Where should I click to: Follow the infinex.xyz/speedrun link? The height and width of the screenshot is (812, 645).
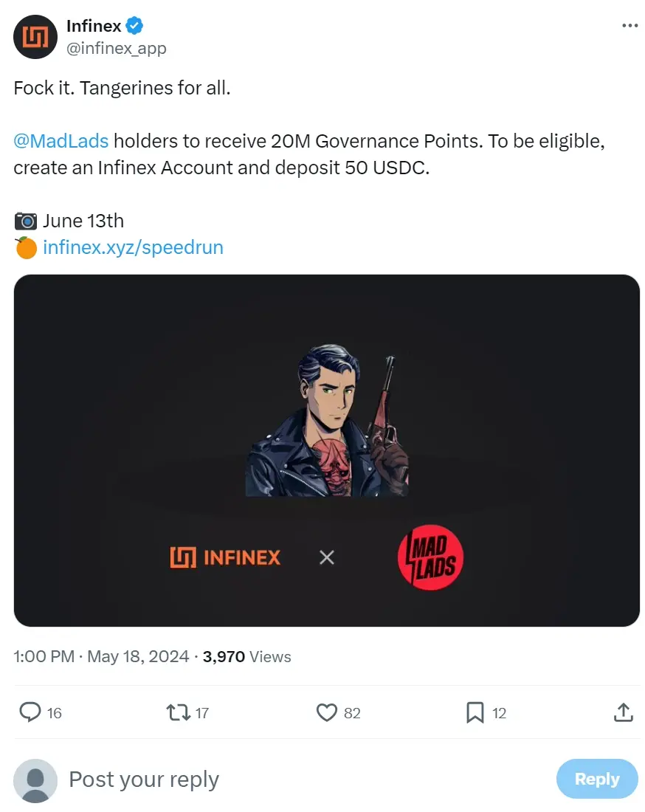point(131,247)
